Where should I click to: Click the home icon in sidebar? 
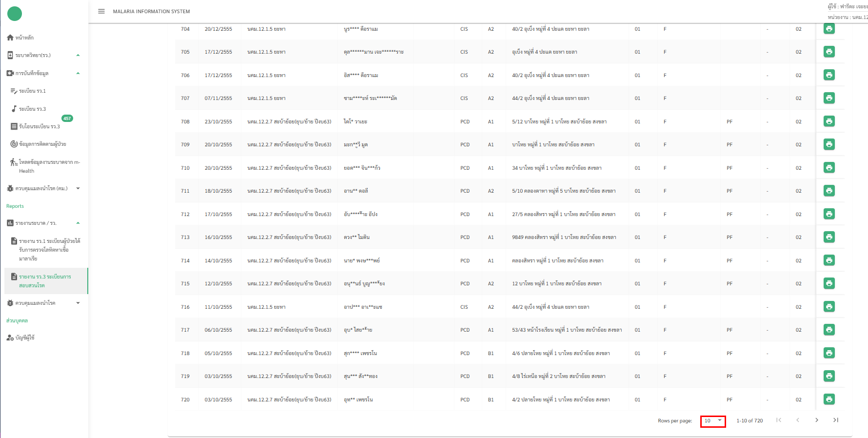pos(10,38)
